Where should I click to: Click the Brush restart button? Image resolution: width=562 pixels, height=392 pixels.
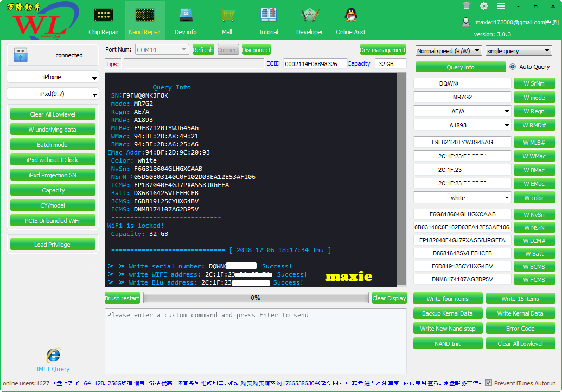coord(122,298)
